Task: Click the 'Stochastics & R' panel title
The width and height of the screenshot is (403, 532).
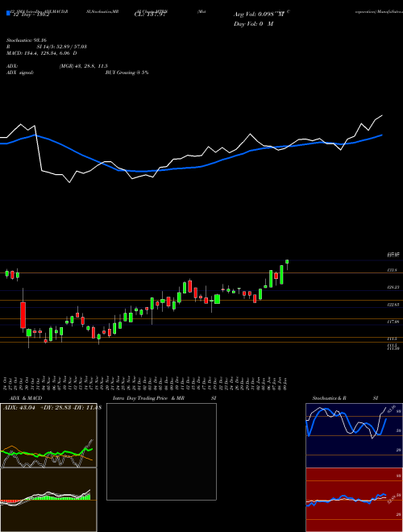Action: pos(329,398)
